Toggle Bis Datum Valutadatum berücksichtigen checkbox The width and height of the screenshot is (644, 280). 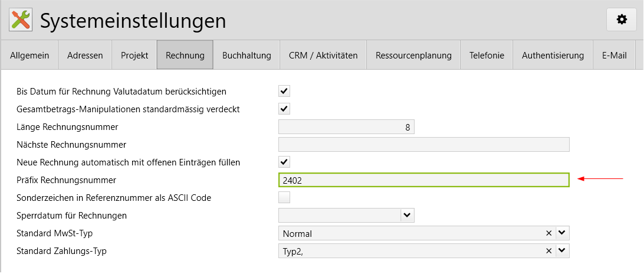284,91
